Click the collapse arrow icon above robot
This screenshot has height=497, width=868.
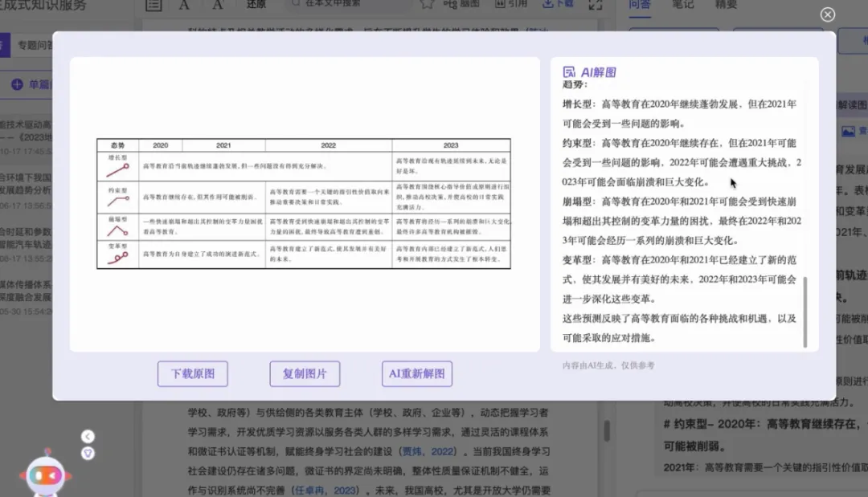(88, 436)
